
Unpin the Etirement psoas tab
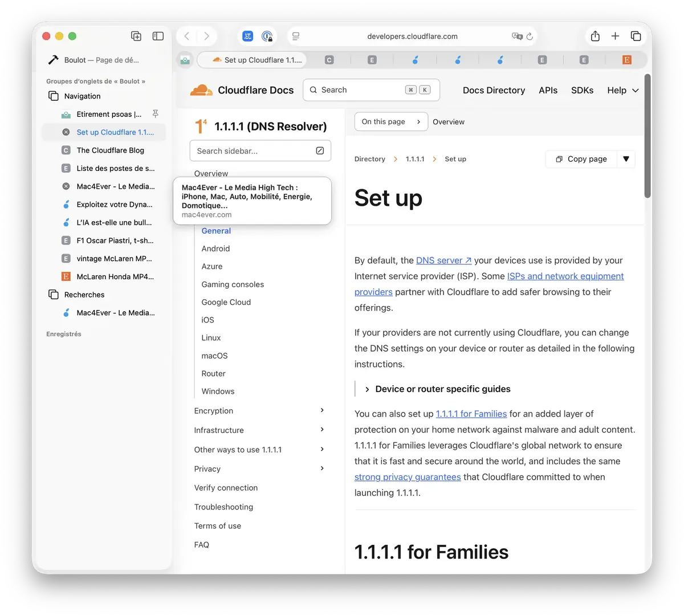click(155, 114)
